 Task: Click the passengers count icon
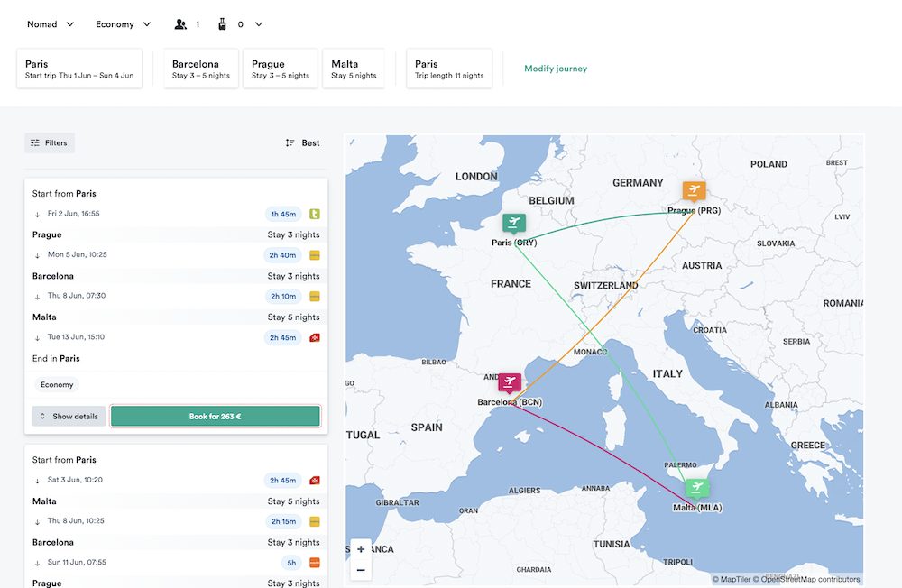pyautogui.click(x=180, y=24)
